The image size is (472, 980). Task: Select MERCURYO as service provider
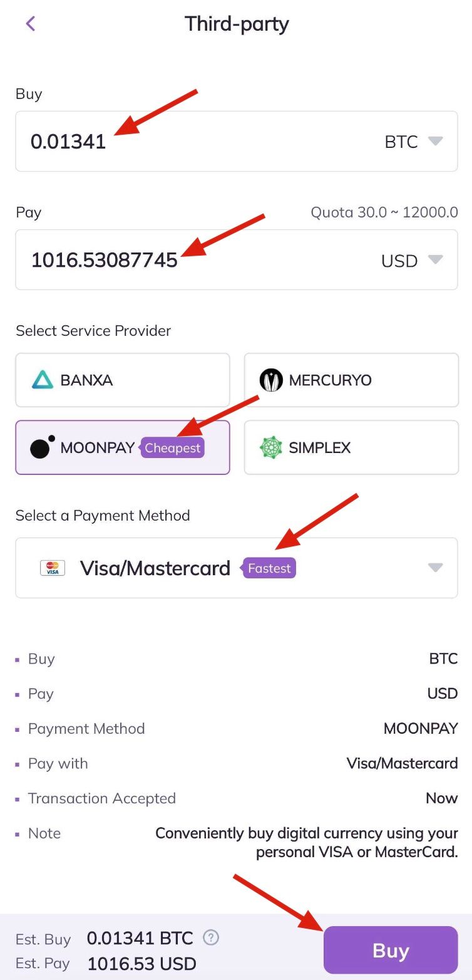(x=351, y=380)
